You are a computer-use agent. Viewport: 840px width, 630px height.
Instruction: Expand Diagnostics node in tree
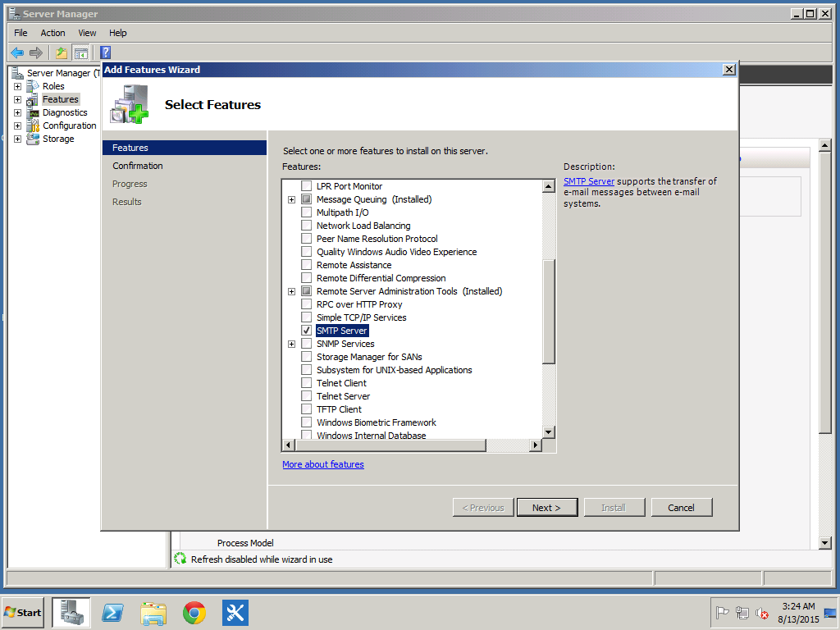[x=18, y=112]
